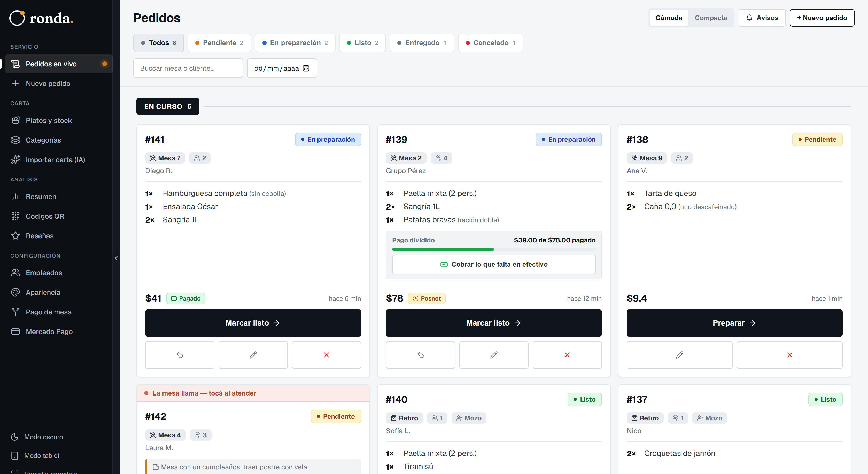868x474 pixels.
Task: Click the pencil edit icon on order #139
Action: coord(494,355)
